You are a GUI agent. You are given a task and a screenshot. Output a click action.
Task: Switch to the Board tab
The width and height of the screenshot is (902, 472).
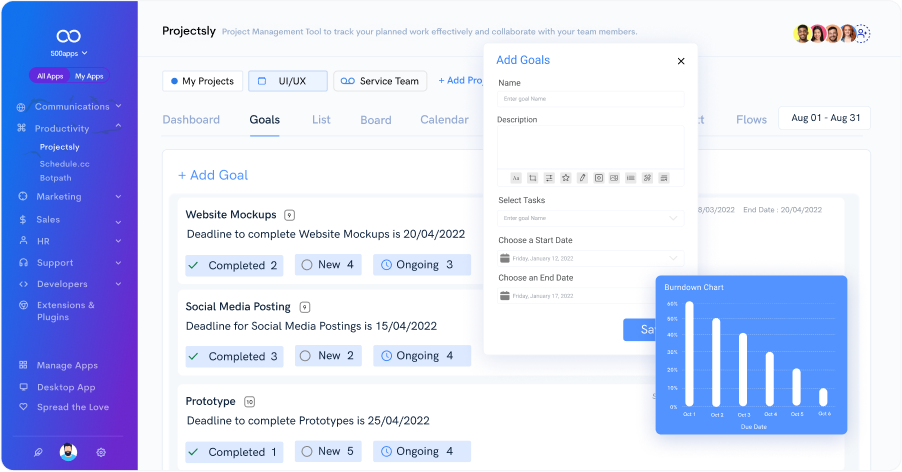pyautogui.click(x=376, y=120)
